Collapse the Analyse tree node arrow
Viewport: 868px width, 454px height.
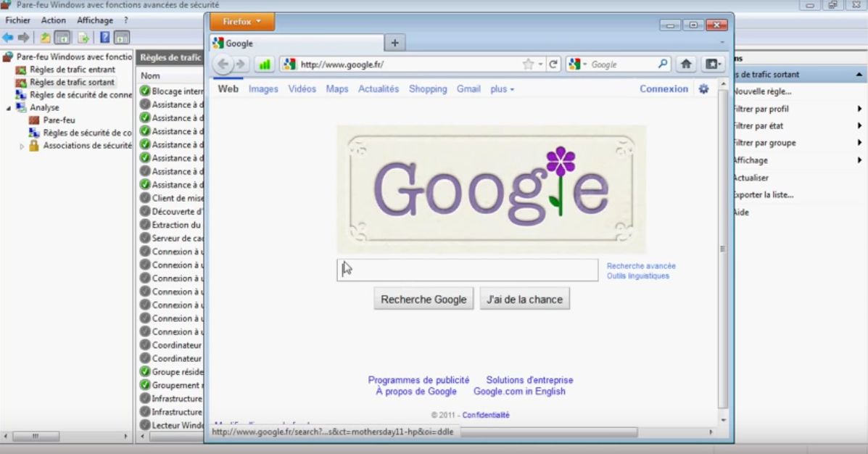[x=8, y=108]
